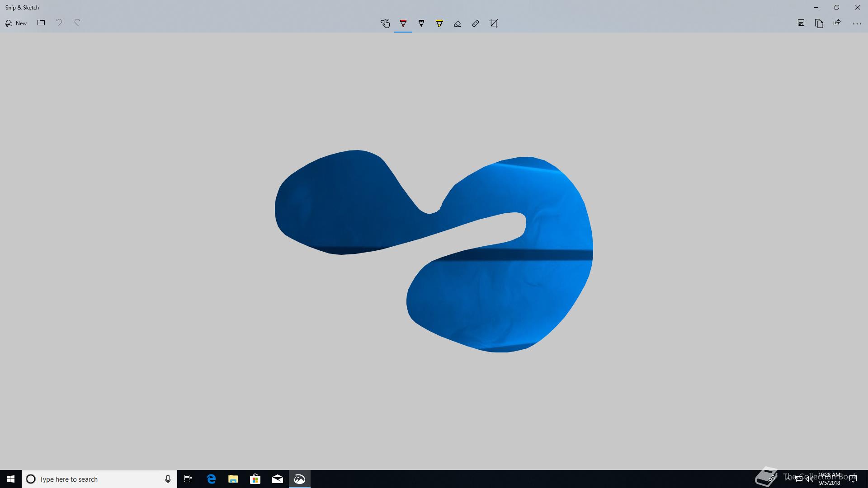868x488 pixels.
Task: Restore down the Snip & Sketch window
Action: pyautogui.click(x=837, y=7)
